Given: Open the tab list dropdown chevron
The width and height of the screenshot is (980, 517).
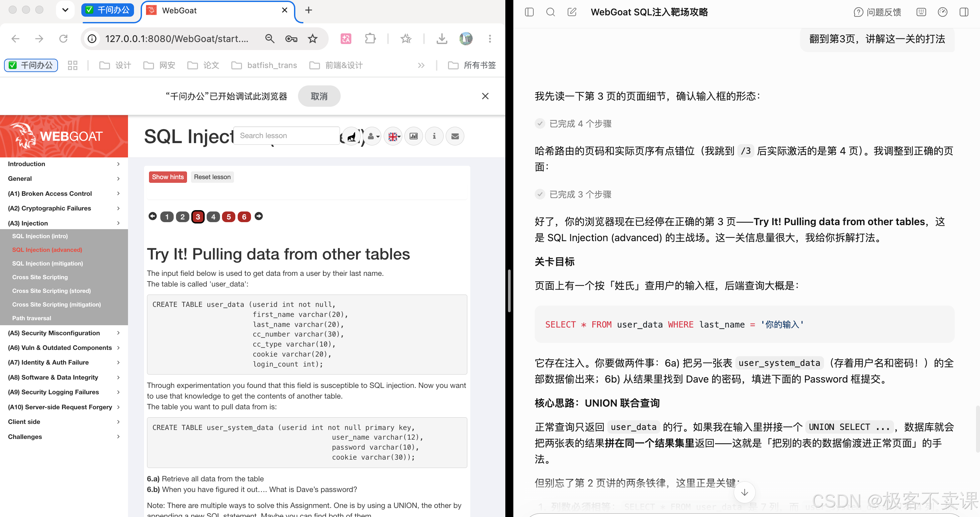Looking at the screenshot, I should [65, 10].
